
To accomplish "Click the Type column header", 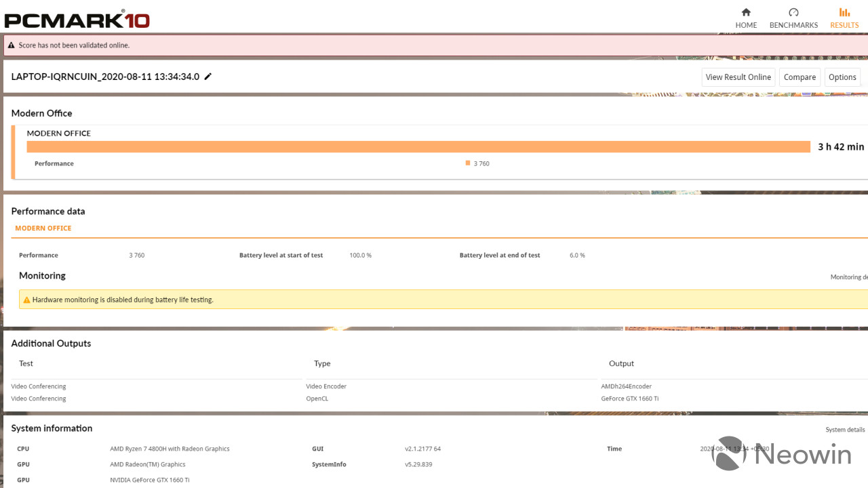I will (x=322, y=364).
